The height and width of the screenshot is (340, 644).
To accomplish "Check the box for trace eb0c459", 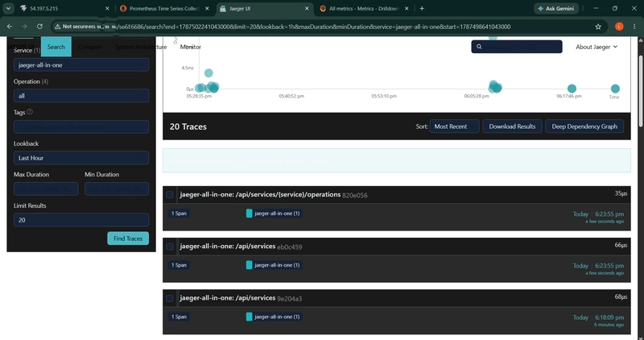I will [170, 247].
